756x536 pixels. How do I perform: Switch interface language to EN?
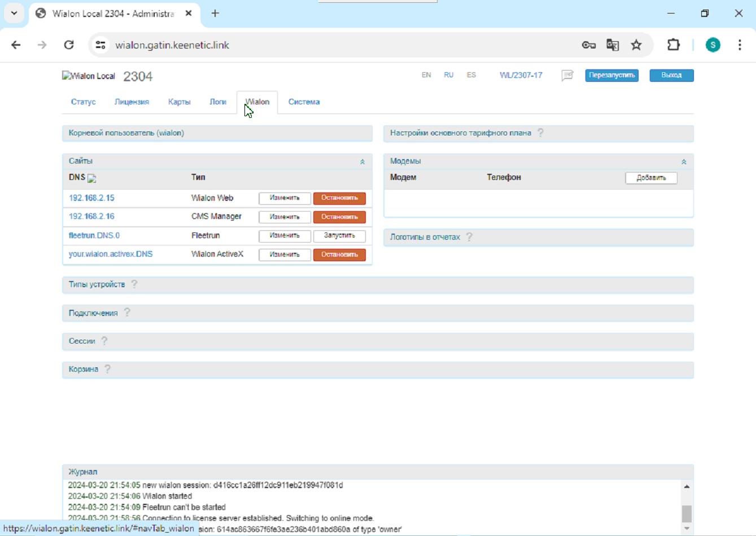click(426, 75)
